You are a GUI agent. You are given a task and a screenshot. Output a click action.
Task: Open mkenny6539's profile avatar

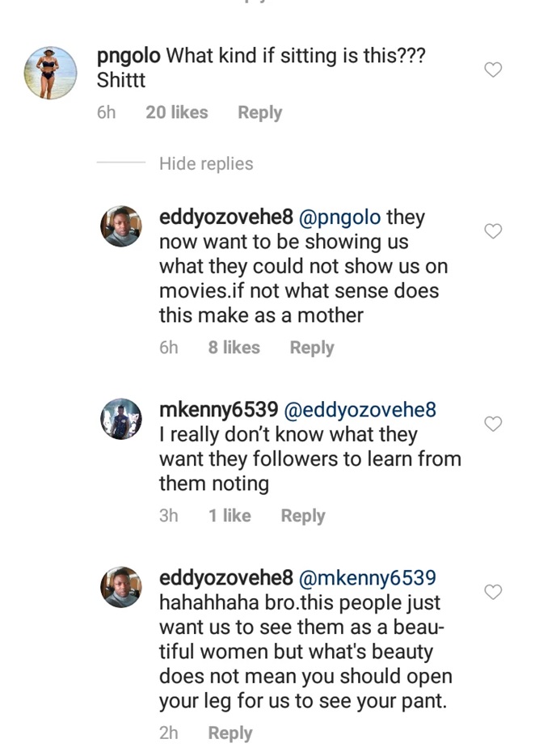121,419
